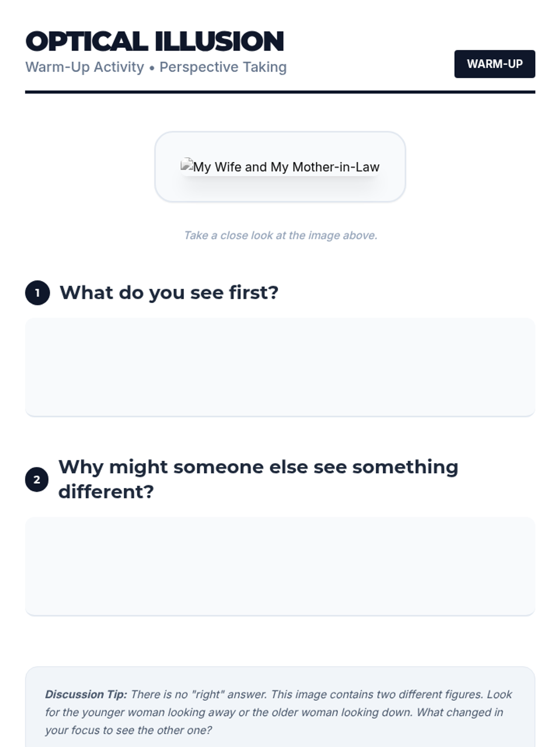
Task: Click the "Warm-Up Activity • Perspective Taking" subtitle
Action: [x=156, y=67]
